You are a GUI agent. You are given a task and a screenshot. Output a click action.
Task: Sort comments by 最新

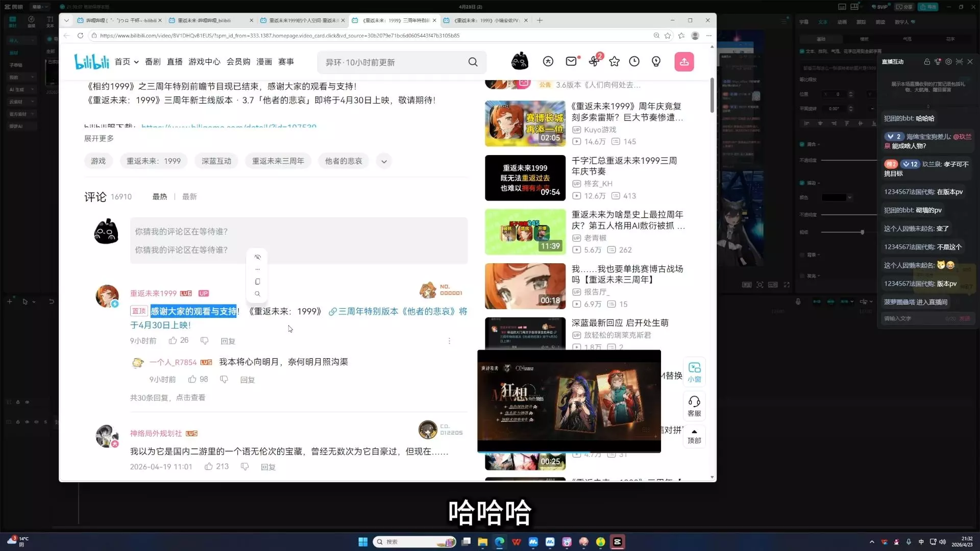coord(189,196)
